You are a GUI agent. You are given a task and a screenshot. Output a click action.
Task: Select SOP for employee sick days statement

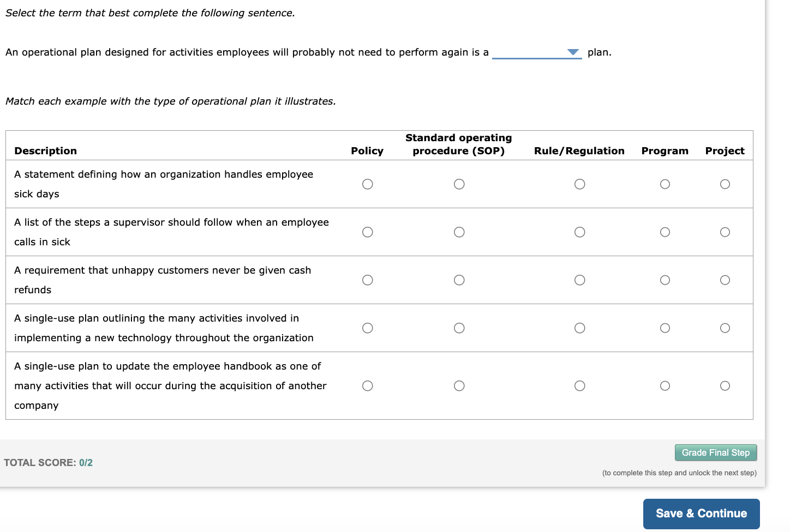[x=459, y=184]
